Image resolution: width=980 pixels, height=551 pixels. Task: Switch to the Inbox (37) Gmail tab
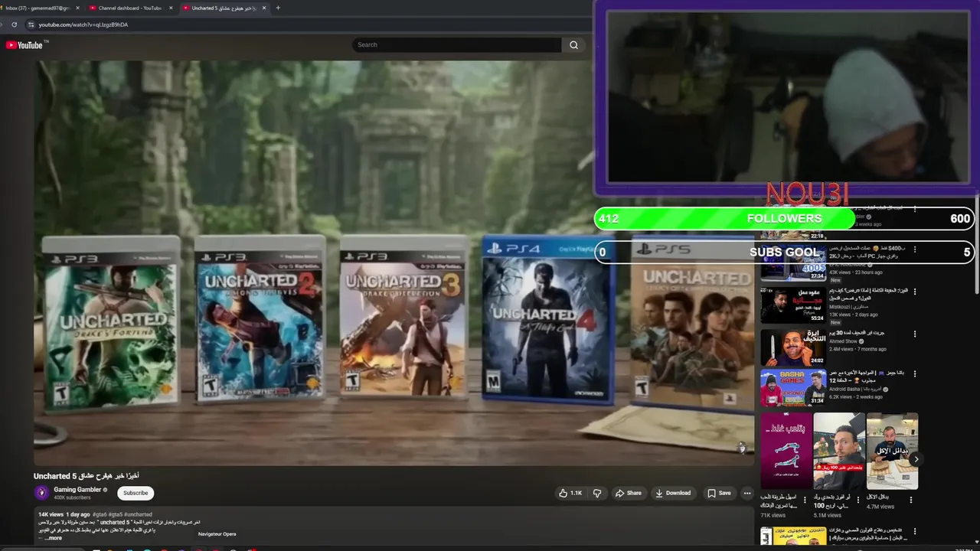point(37,8)
